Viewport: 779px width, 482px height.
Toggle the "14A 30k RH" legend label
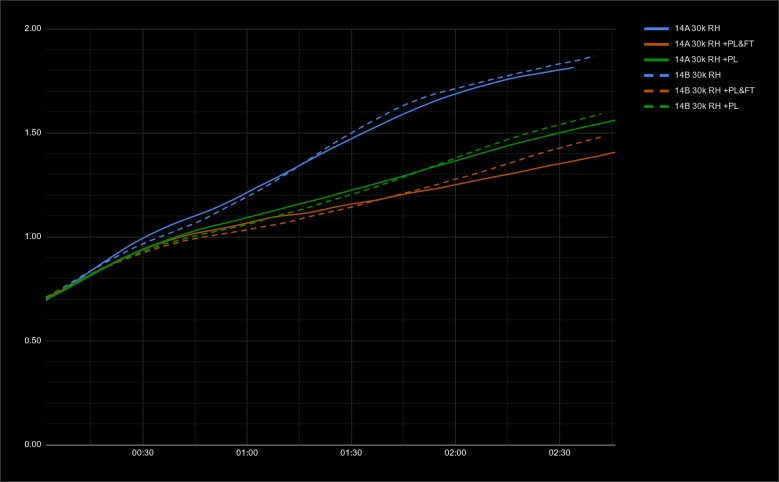click(699, 29)
